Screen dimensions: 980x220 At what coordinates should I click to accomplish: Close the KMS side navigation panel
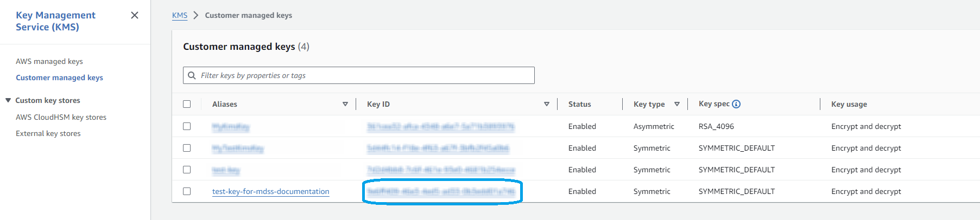135,15
